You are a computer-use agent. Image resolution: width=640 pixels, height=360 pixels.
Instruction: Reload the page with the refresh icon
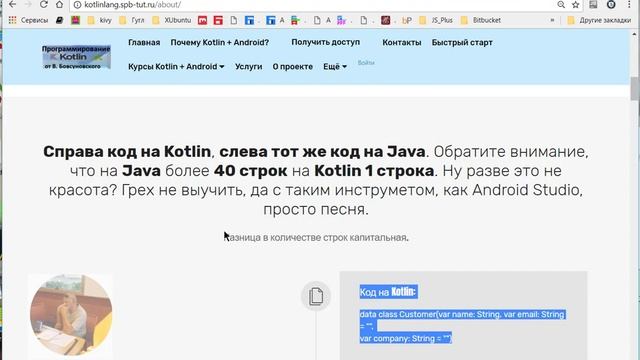[43, 4]
